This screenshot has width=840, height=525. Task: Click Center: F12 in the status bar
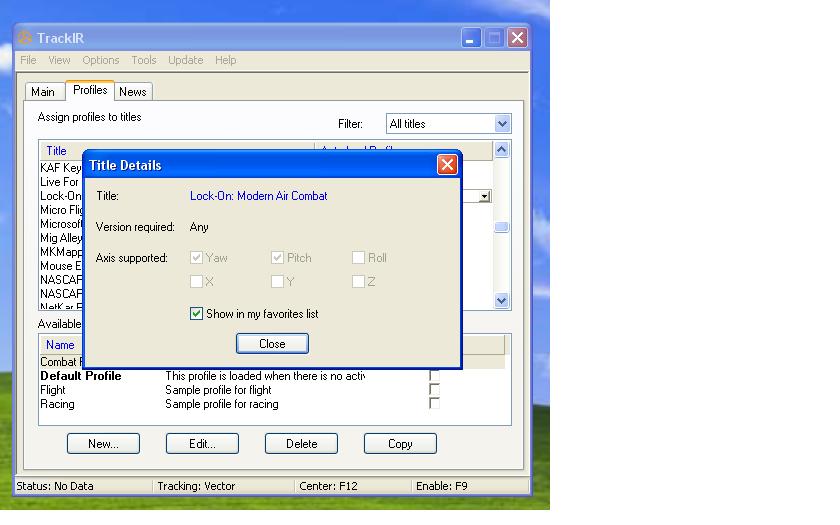[328, 486]
